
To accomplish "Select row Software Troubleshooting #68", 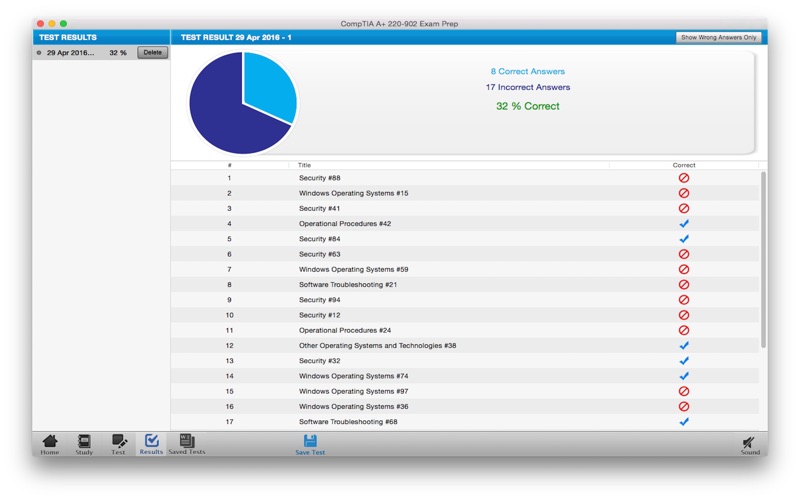I will point(465,421).
